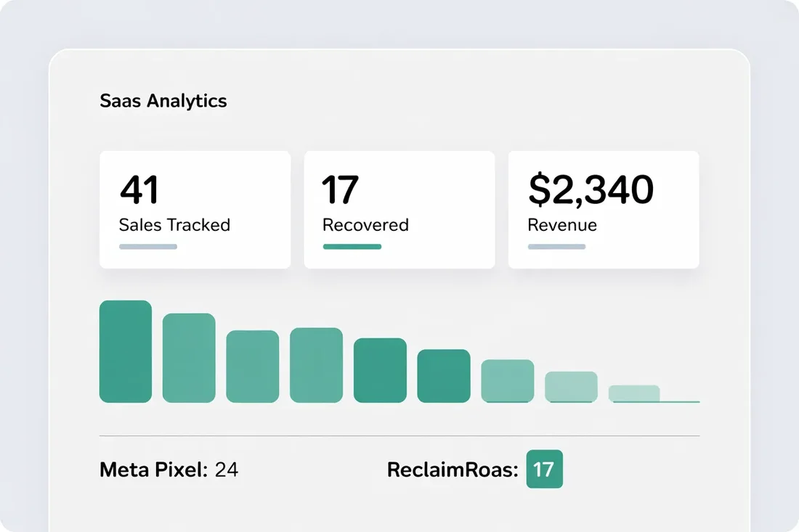
Task: Click the Recovered metric card
Action: (x=399, y=208)
